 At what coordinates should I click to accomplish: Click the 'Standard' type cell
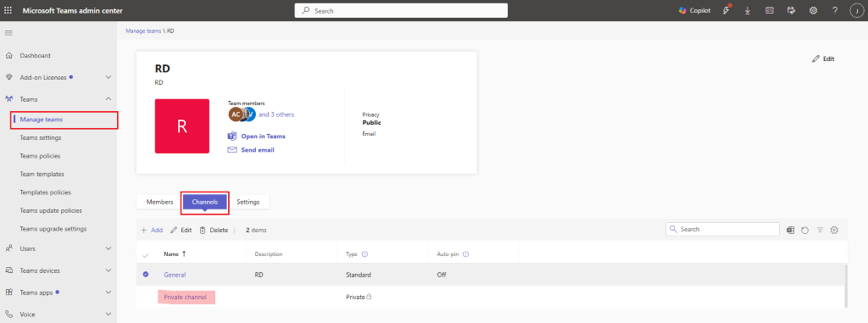359,275
